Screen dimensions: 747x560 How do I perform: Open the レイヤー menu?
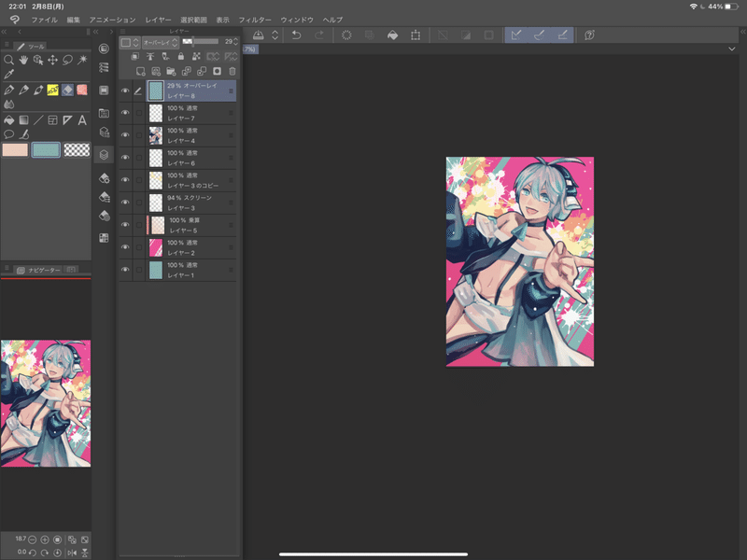pos(158,20)
